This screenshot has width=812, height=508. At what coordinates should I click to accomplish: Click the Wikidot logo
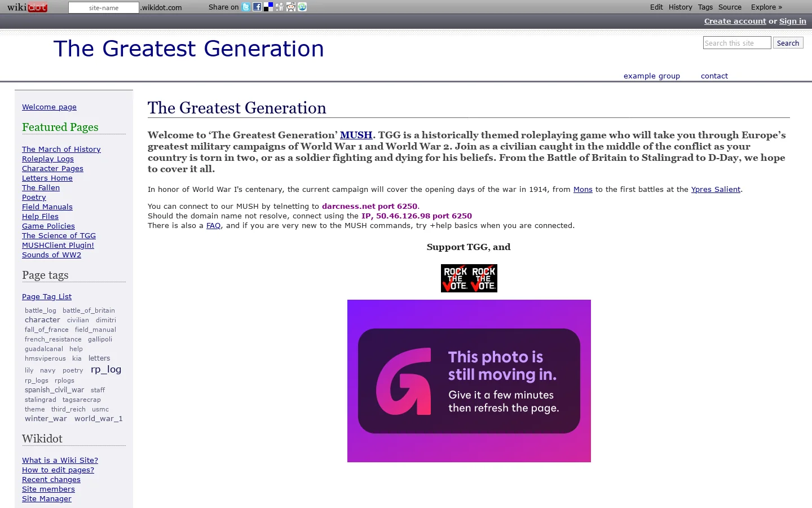[x=27, y=7]
